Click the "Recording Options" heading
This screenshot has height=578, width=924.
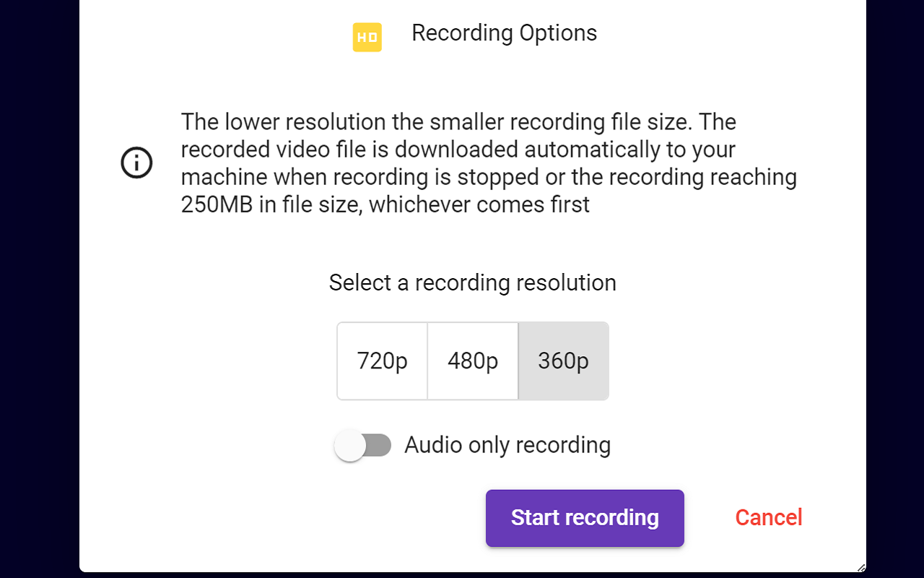pyautogui.click(x=504, y=33)
